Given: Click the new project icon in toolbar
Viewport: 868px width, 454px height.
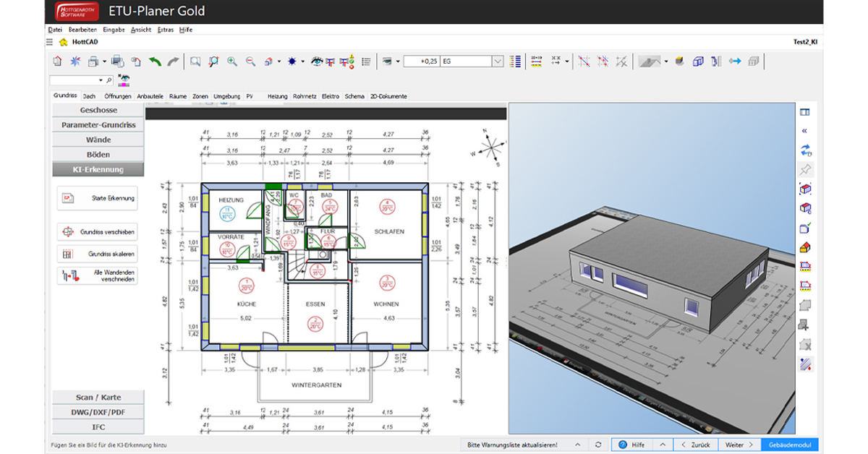Looking at the screenshot, I should coord(57,61).
